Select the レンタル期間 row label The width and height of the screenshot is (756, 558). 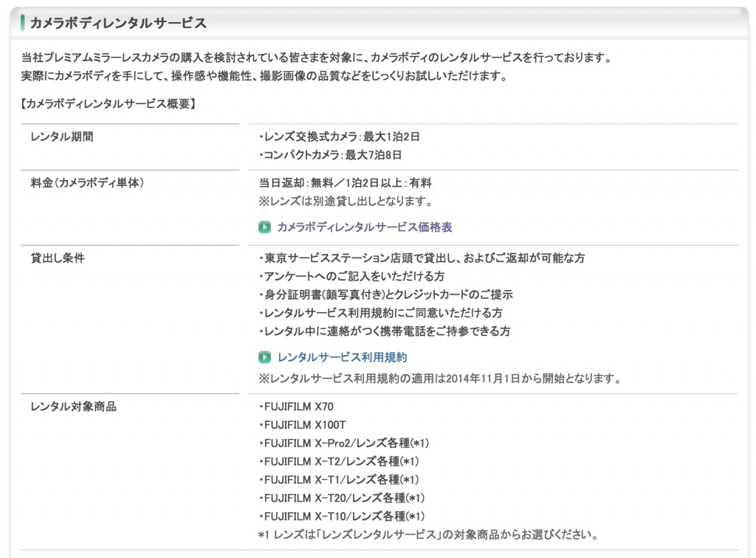pos(62,137)
